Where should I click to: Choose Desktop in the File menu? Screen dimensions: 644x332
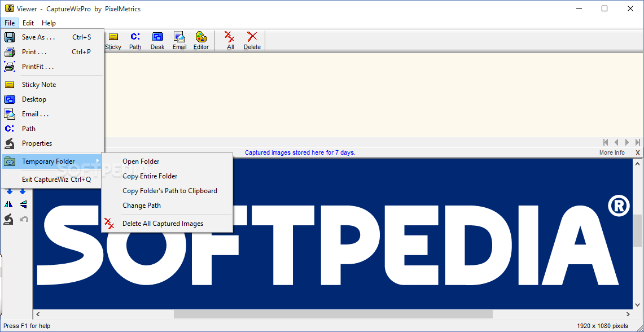[x=52, y=99]
